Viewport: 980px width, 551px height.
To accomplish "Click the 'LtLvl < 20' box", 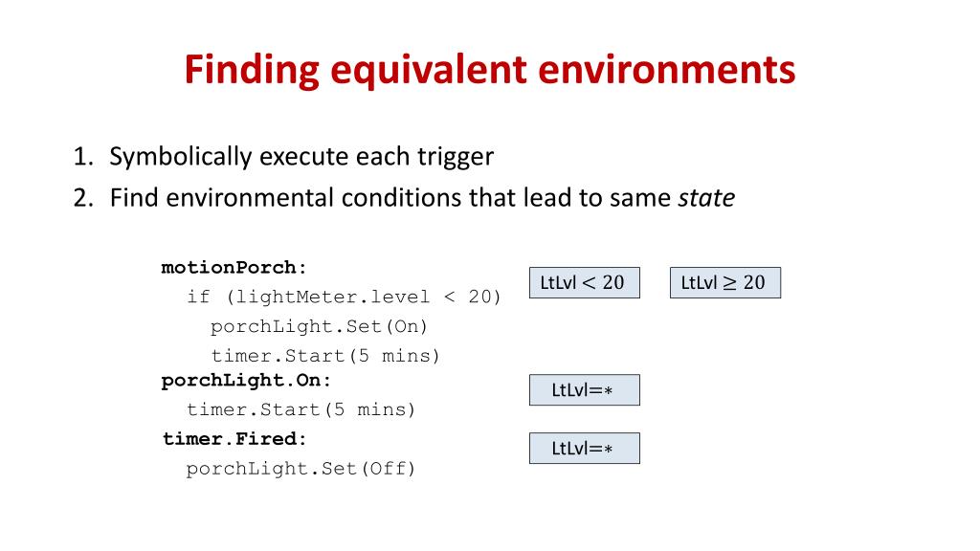I will [x=585, y=282].
